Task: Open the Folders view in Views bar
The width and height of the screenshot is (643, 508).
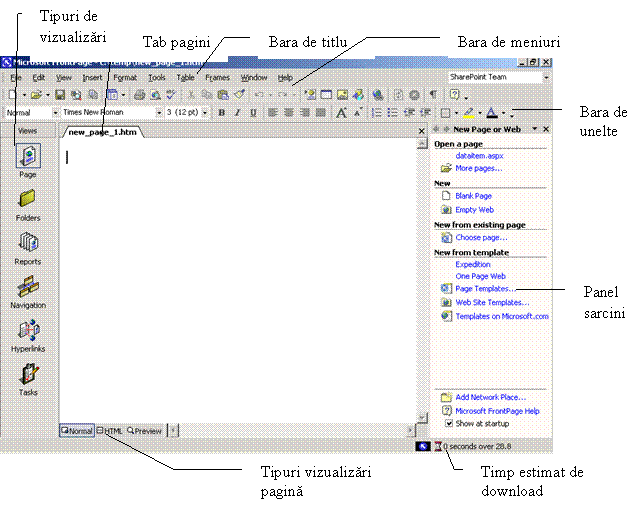Action: pos(27,201)
